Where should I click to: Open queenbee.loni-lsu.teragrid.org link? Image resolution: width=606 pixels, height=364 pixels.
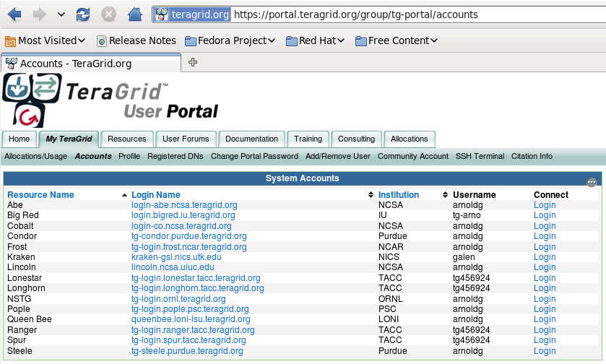(191, 319)
